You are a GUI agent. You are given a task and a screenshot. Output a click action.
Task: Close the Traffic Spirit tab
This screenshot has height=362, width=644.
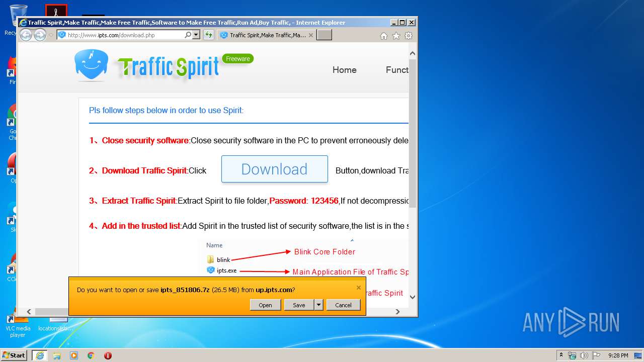(x=310, y=35)
